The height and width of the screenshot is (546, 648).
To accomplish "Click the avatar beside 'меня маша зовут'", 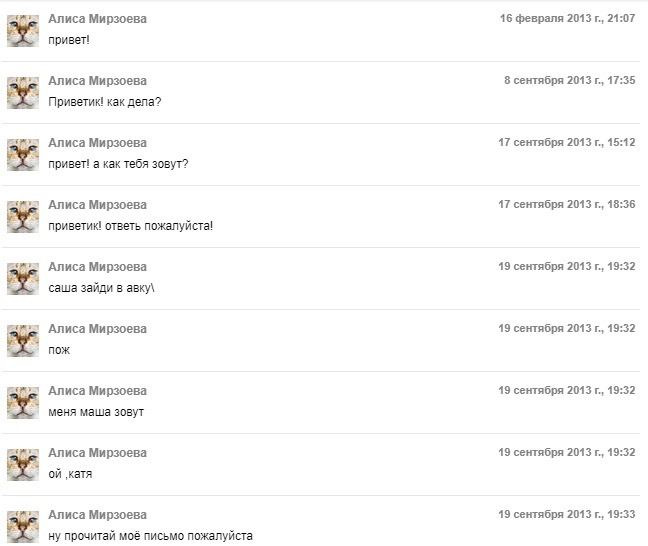I will coord(23,403).
